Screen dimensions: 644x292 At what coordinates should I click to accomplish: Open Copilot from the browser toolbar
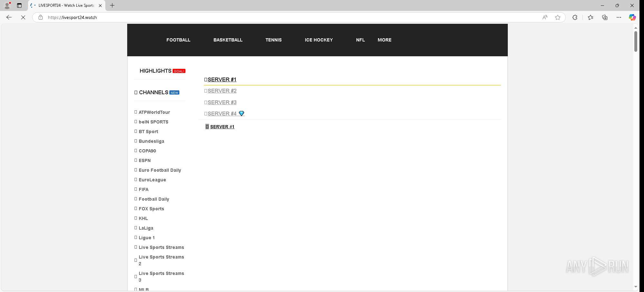[x=632, y=17]
